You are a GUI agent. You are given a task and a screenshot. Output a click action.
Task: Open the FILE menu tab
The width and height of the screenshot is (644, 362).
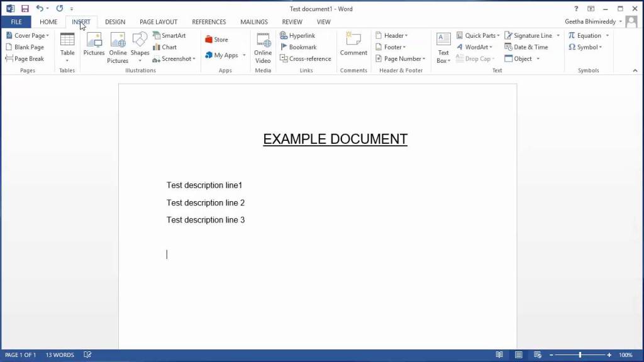[x=16, y=22]
